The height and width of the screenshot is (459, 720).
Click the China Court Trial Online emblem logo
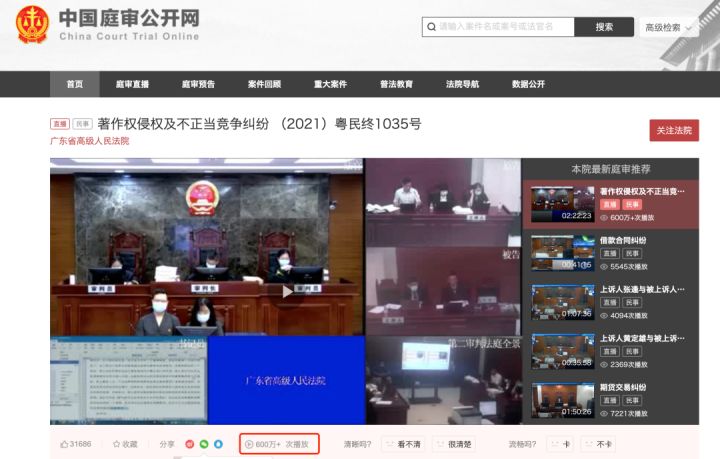(x=32, y=24)
